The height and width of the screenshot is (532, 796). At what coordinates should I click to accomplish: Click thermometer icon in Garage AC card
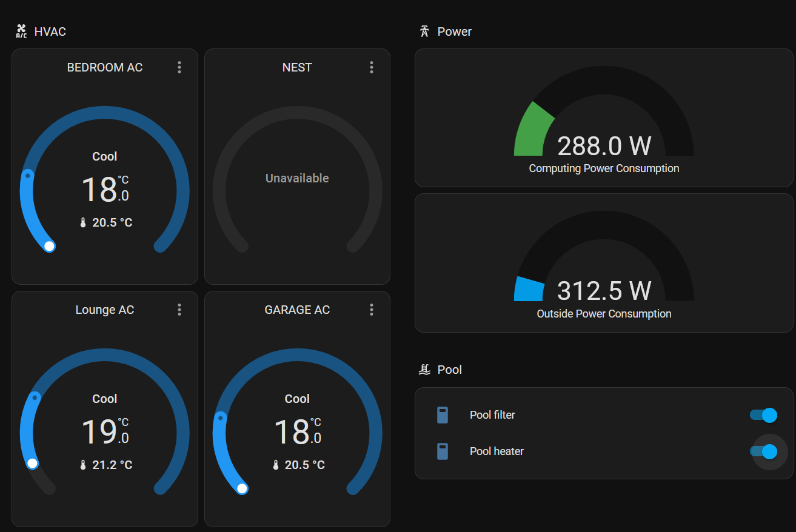point(276,465)
